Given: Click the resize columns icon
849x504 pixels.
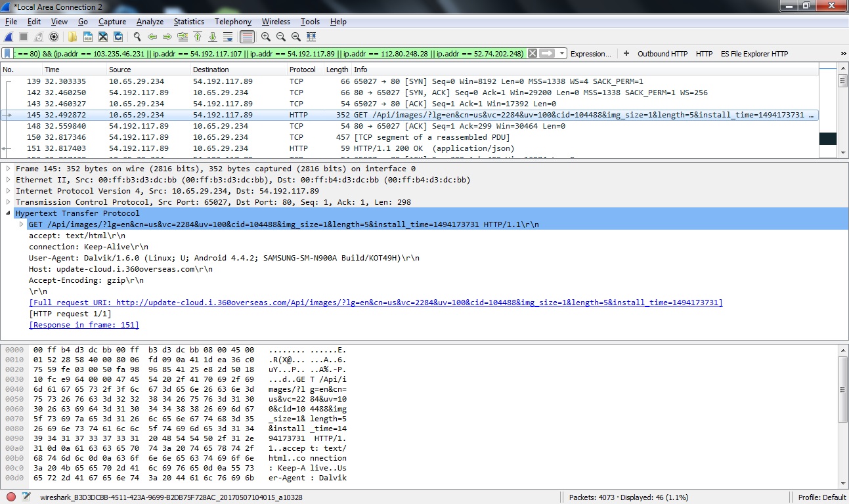Looking at the screenshot, I should [x=311, y=37].
